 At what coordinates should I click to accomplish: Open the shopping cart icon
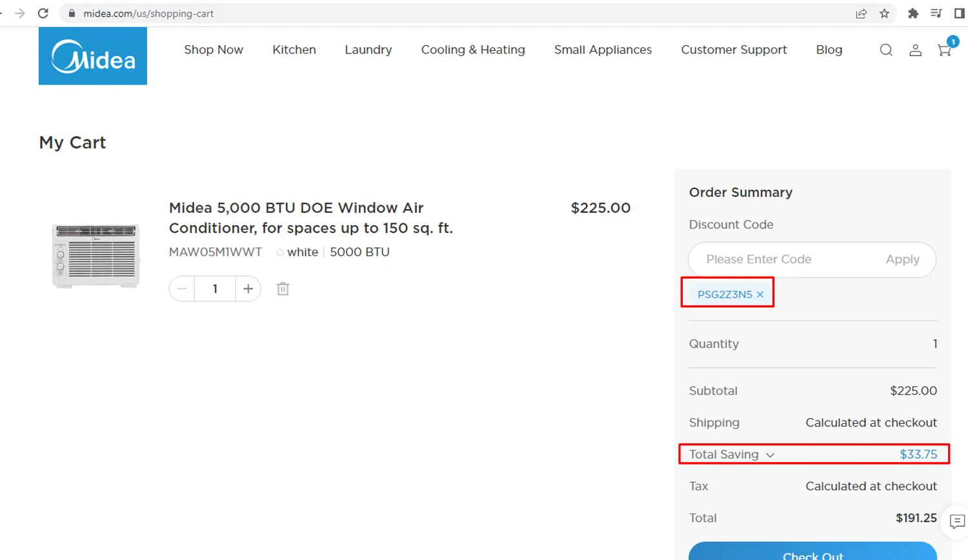pos(945,50)
